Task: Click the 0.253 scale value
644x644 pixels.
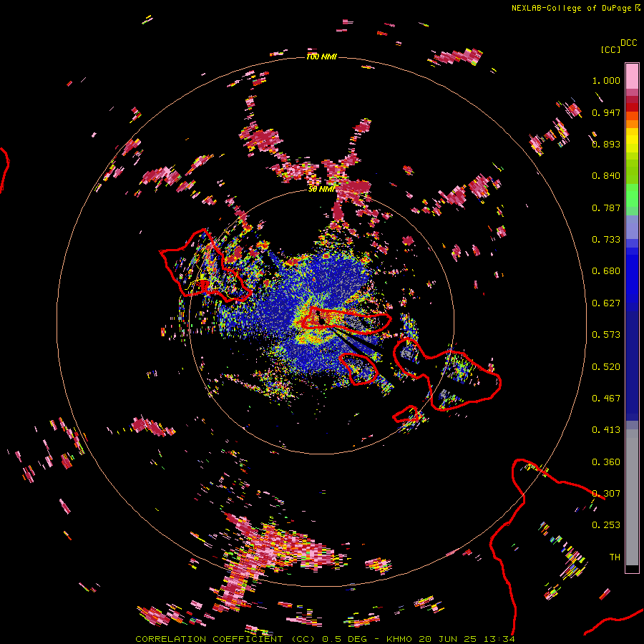Action: click(606, 525)
